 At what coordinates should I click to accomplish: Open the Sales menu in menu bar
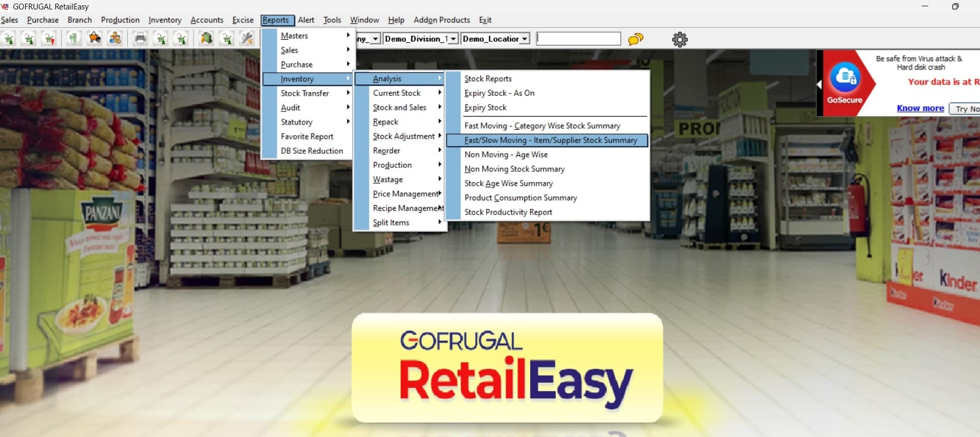coord(9,20)
